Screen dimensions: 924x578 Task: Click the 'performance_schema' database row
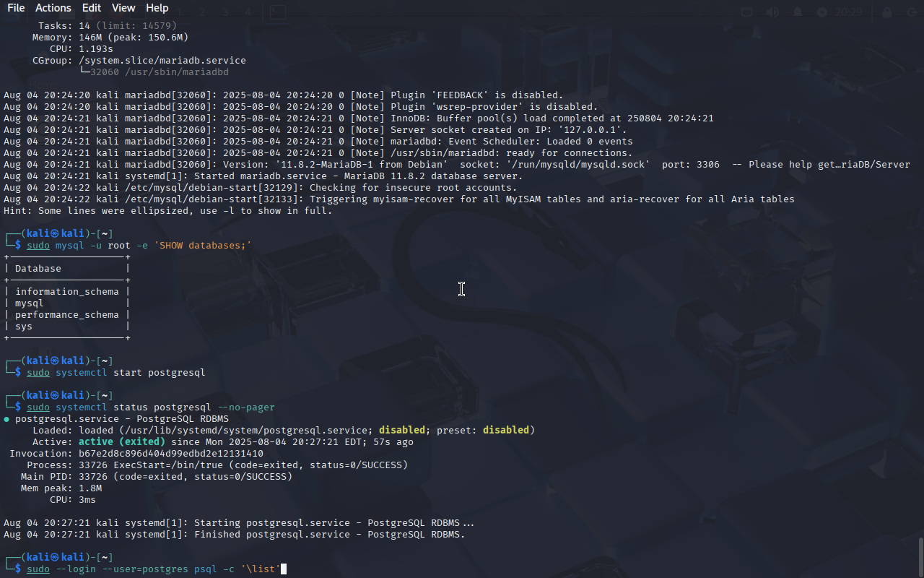pyautogui.click(x=67, y=315)
